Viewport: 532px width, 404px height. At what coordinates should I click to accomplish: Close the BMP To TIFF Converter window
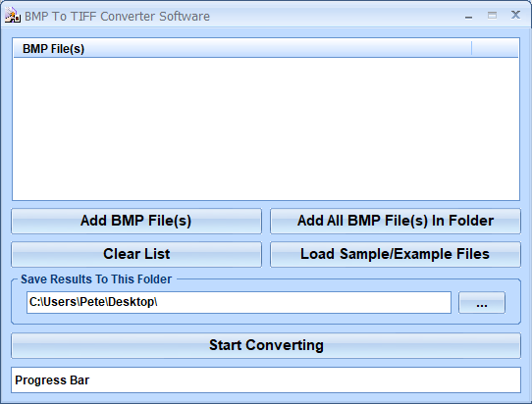(515, 15)
